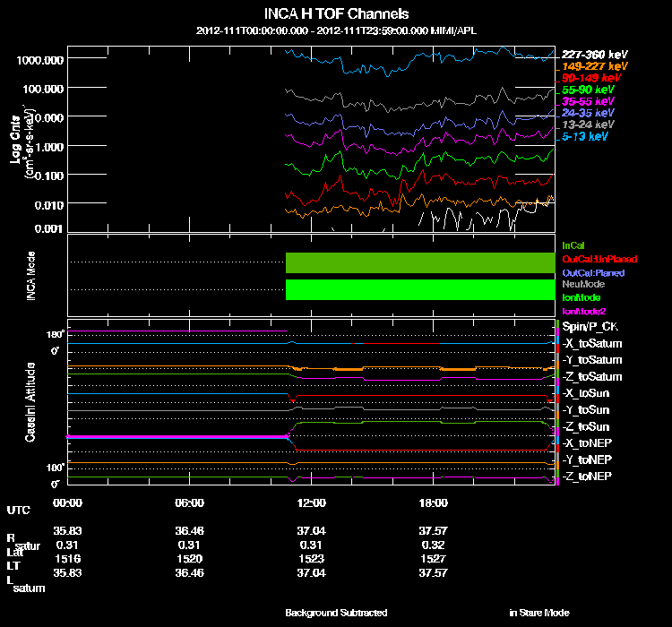
Task: Click the 'Cassini Attitude' panel axis title
Action: tap(30, 402)
